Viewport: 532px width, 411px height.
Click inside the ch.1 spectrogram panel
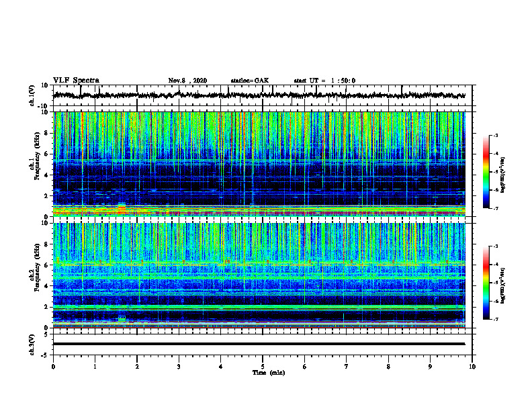(x=259, y=164)
